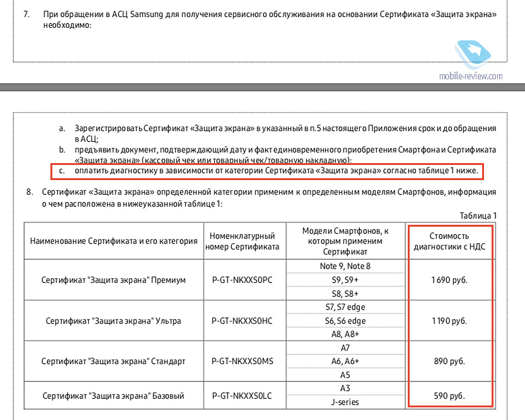Image resolution: width=525 pixels, height=420 pixels.
Task: Select the "1 190 руб." diagnostics price
Action: (x=449, y=321)
